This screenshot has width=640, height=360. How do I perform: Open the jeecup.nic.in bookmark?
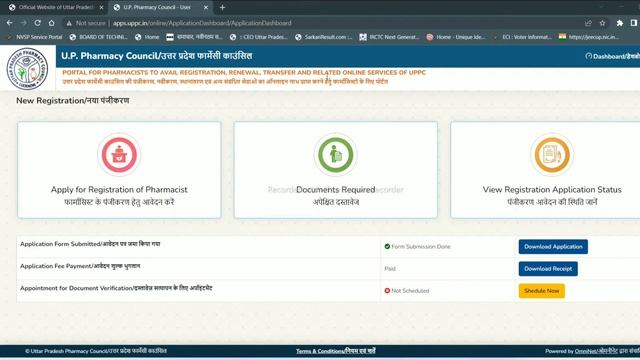tap(589, 37)
